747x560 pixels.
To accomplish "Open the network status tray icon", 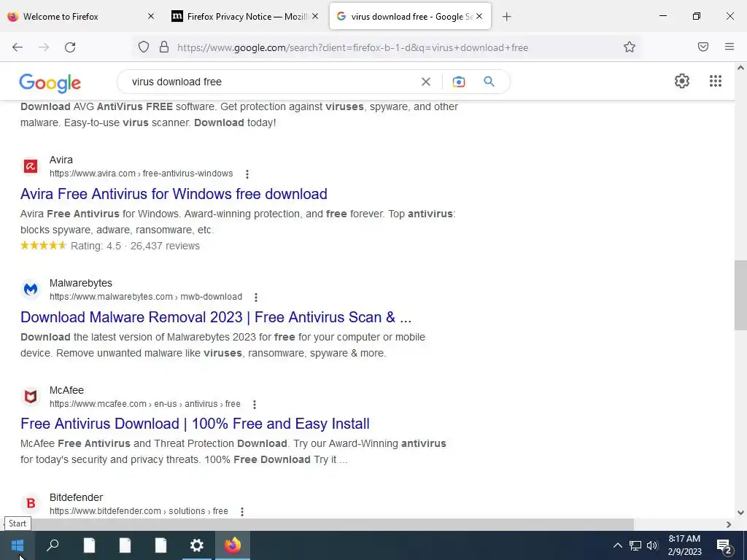I will tap(635, 545).
